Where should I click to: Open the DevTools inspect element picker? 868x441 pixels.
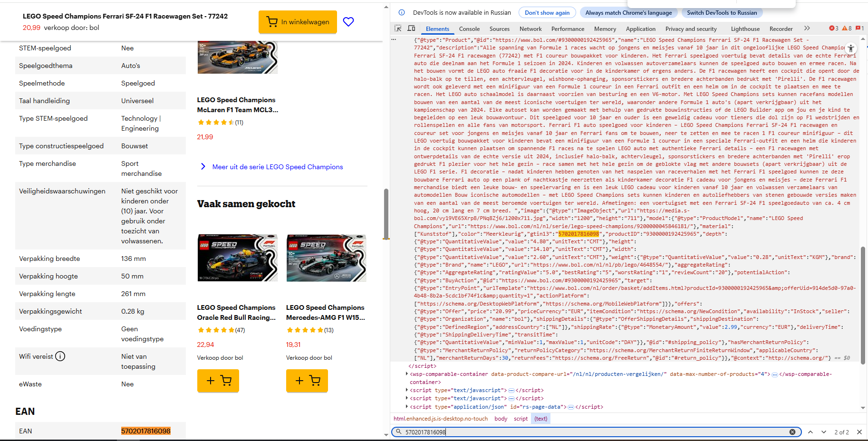pos(398,29)
